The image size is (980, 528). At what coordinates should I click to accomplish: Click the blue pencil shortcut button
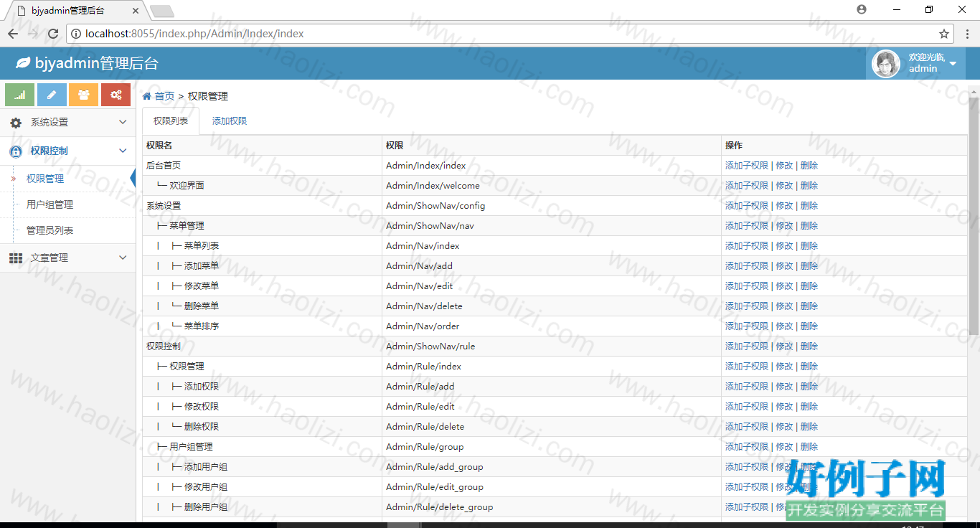[52, 95]
